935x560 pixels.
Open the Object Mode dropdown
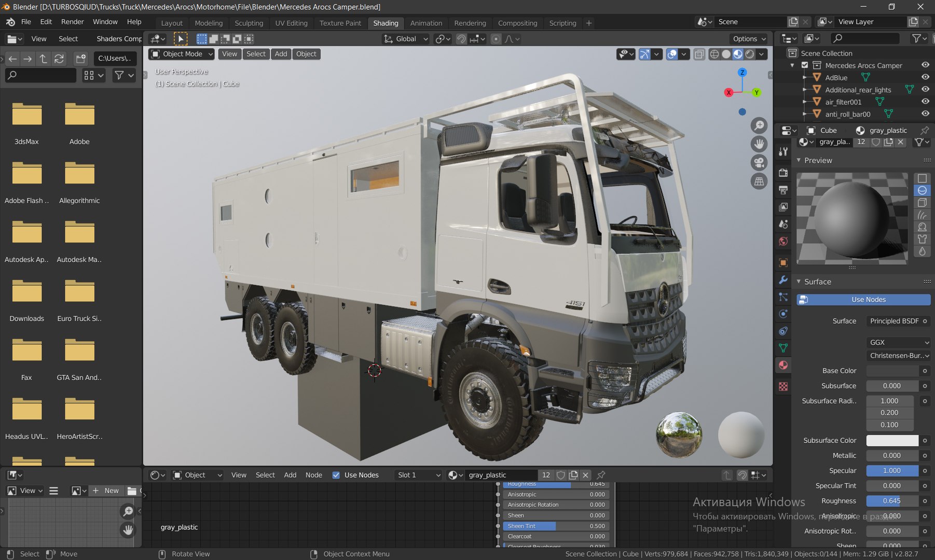182,54
